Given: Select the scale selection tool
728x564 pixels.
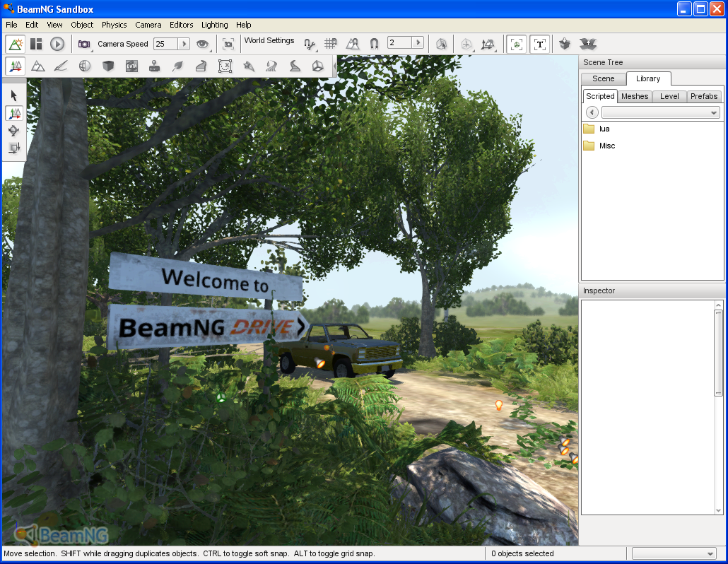Looking at the screenshot, I should pos(14,148).
